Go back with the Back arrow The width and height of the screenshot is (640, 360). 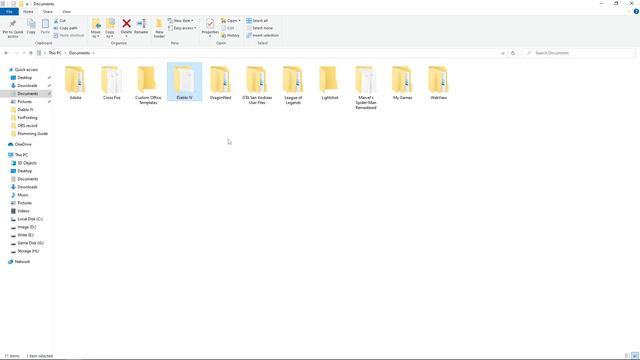coord(6,53)
